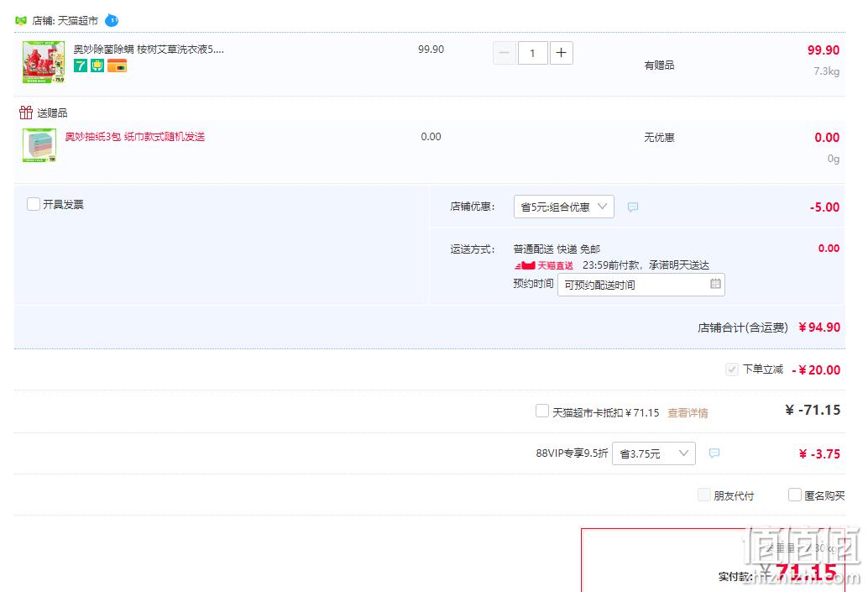Enable the 匿名购买 anonymous purchase checkbox
Image resolution: width=868 pixels, height=592 pixels.
click(x=794, y=495)
